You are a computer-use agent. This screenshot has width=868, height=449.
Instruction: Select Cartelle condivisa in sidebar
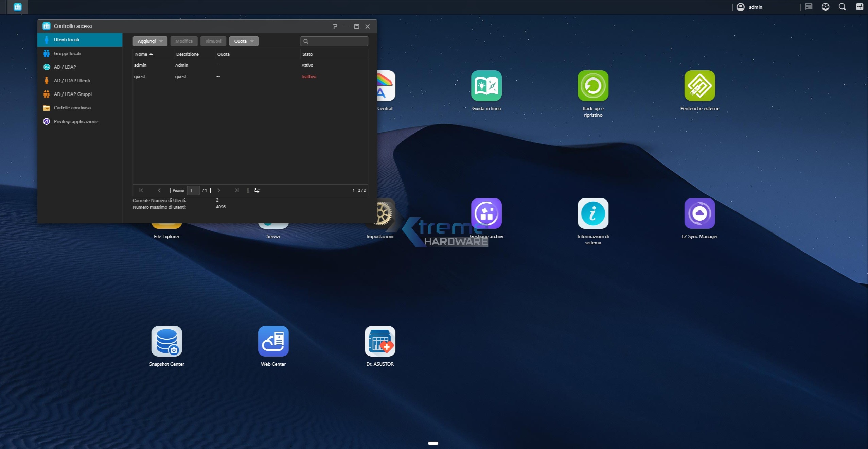[x=72, y=108]
